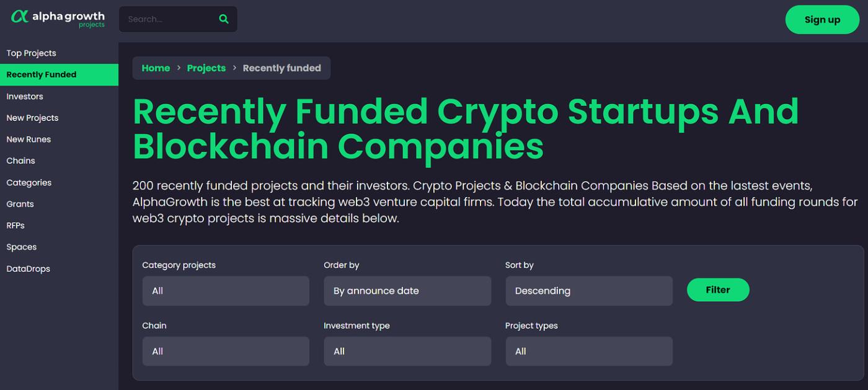Screen dimensions: 868x390
Task: Navigate to New Runes
Action: [x=29, y=140]
